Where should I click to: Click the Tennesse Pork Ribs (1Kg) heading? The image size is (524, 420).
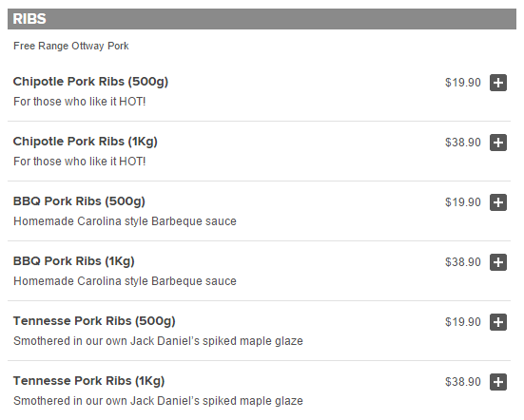pos(88,381)
